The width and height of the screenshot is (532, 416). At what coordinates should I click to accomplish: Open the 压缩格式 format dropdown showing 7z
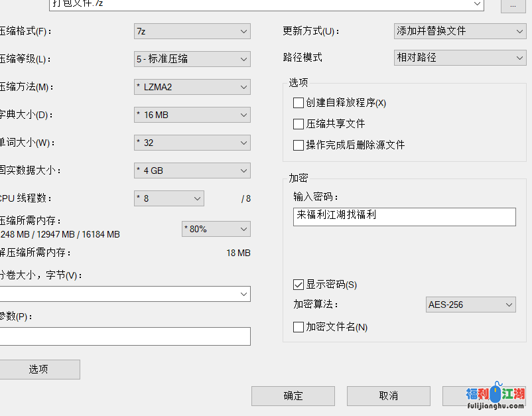[x=192, y=31]
